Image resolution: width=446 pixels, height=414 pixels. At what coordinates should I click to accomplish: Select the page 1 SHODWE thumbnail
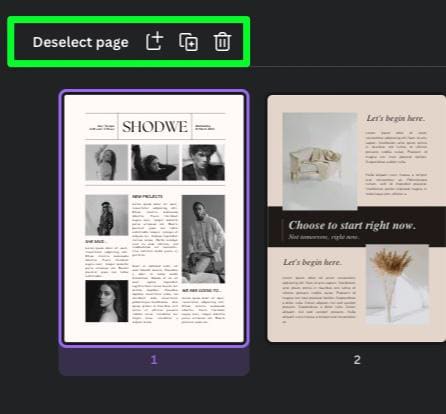point(154,219)
